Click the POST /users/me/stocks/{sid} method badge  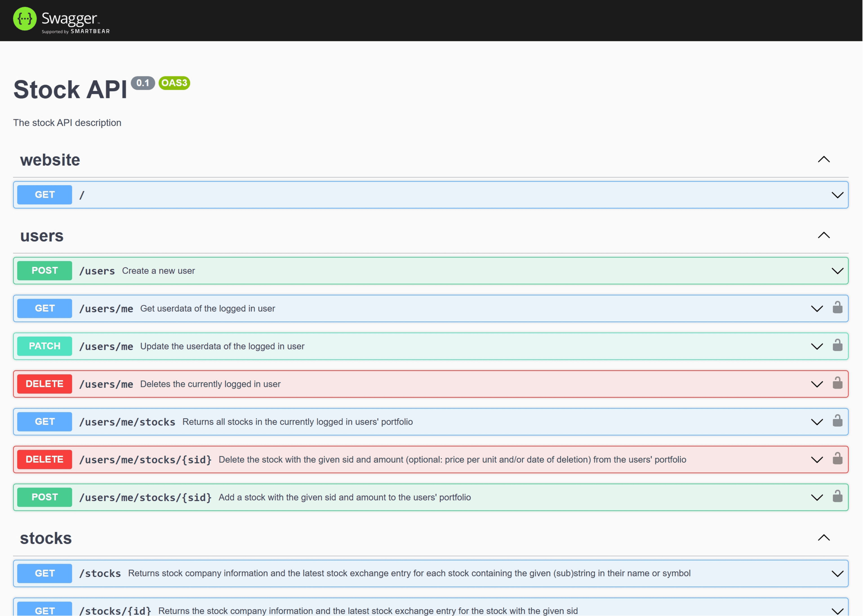pyautogui.click(x=44, y=497)
